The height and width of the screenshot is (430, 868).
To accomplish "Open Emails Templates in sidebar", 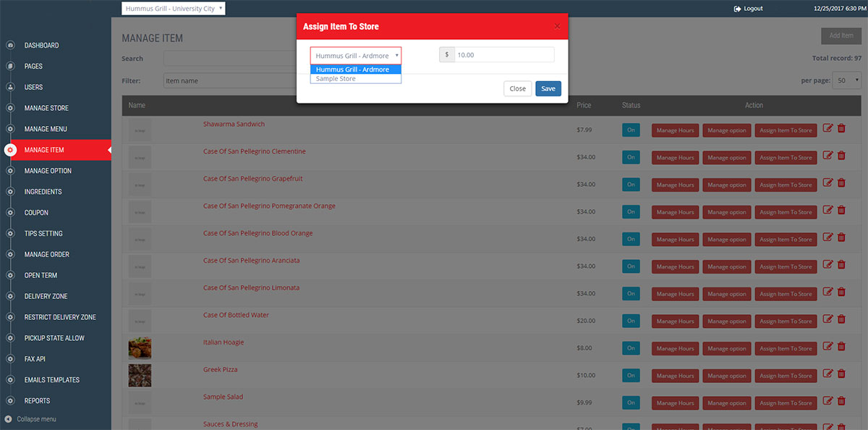I will pyautogui.click(x=52, y=380).
